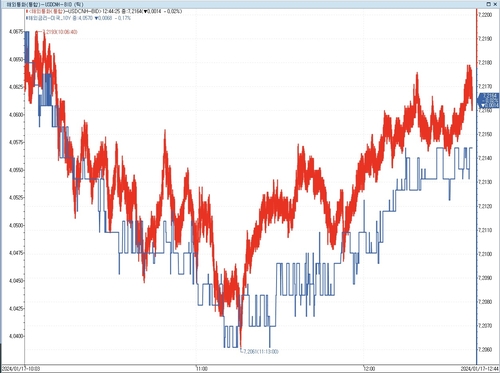
Task: Click right axis value 7.2130
Action: [485, 182]
